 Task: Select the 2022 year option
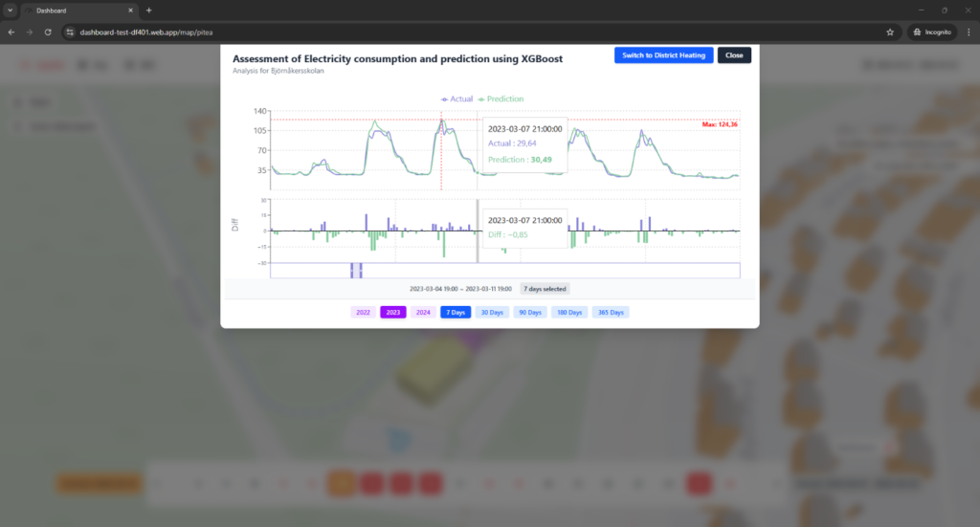[363, 312]
